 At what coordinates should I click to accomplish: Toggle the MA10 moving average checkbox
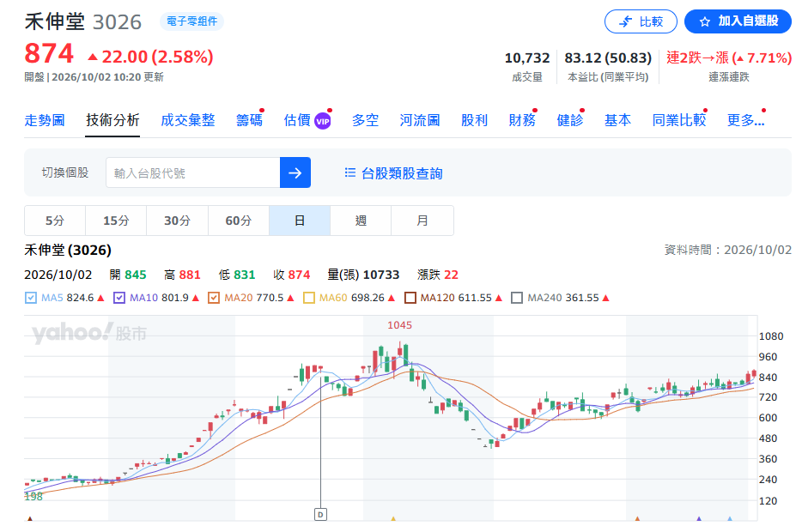[118, 298]
